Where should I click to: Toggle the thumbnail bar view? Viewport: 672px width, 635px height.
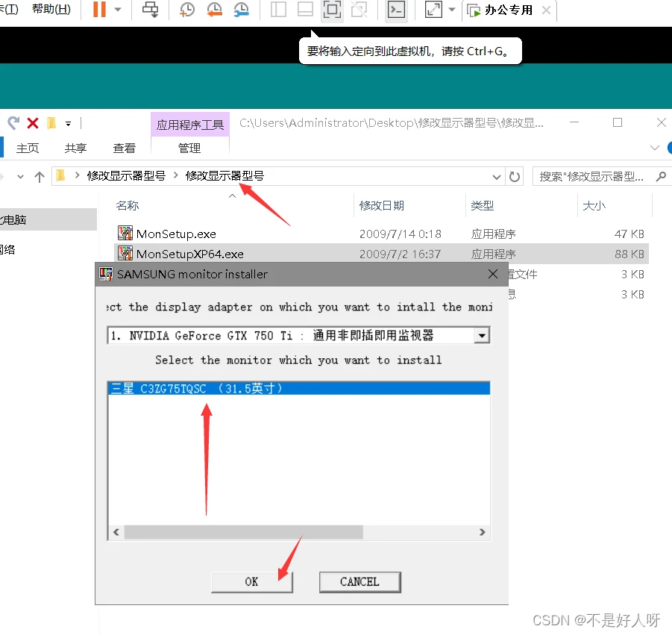pos(305,9)
